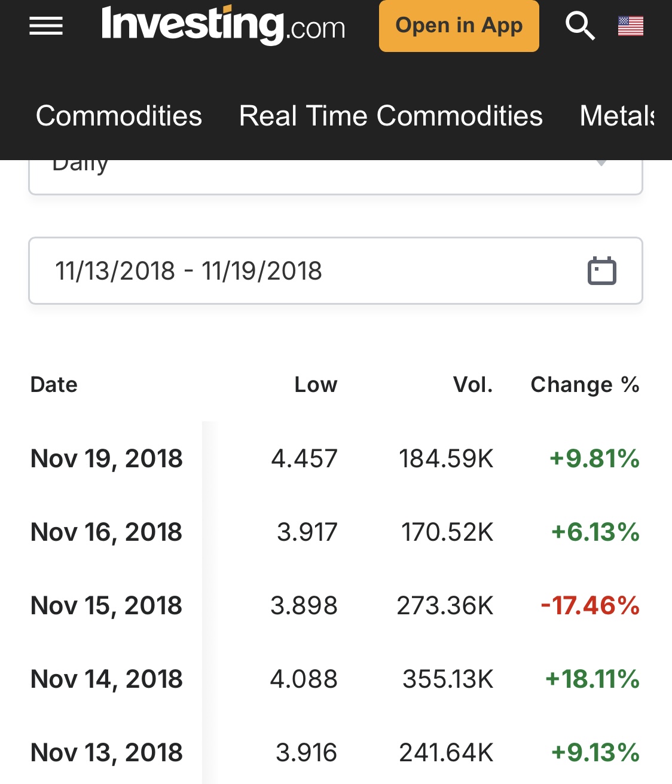Screen dimensions: 672x784
Task: Select the Nov 19, 2018 row
Action: (x=106, y=459)
